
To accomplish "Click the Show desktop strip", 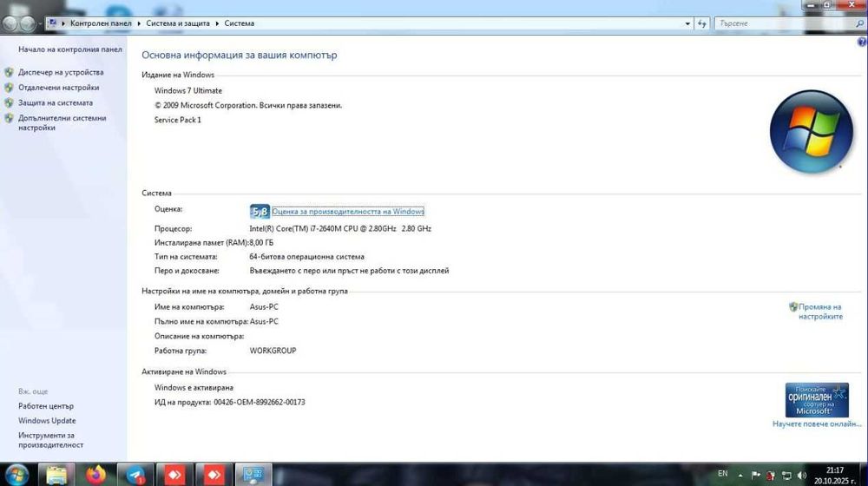I will pyautogui.click(x=864, y=475).
